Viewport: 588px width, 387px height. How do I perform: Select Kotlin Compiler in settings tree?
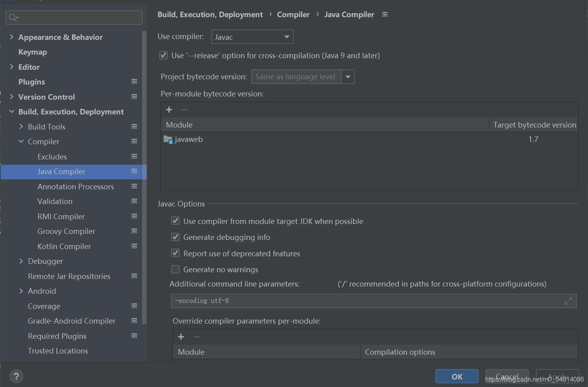coord(64,246)
